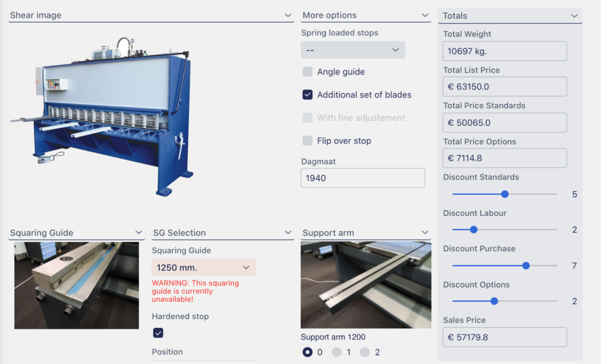Collapse the Totals section
This screenshot has width=601, height=364.
(574, 16)
